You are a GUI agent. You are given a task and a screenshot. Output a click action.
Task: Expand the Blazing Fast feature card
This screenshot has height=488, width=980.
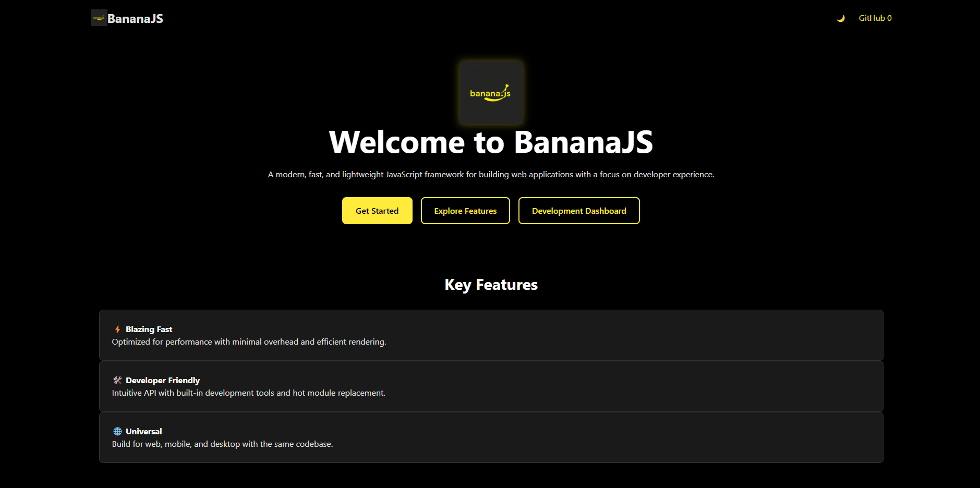tap(490, 335)
